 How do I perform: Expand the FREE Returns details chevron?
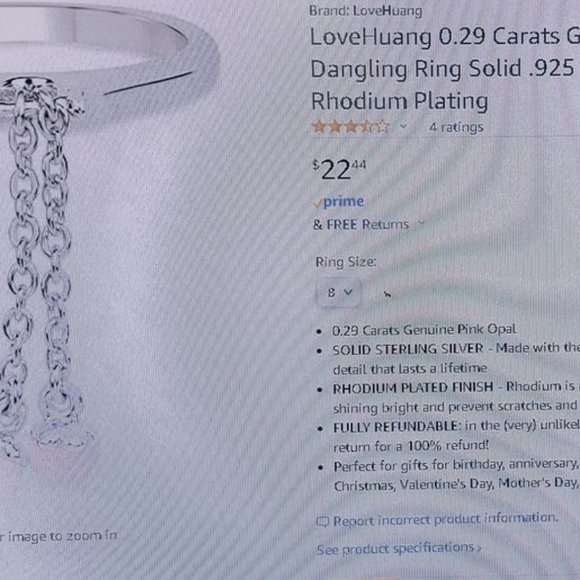pos(421,223)
